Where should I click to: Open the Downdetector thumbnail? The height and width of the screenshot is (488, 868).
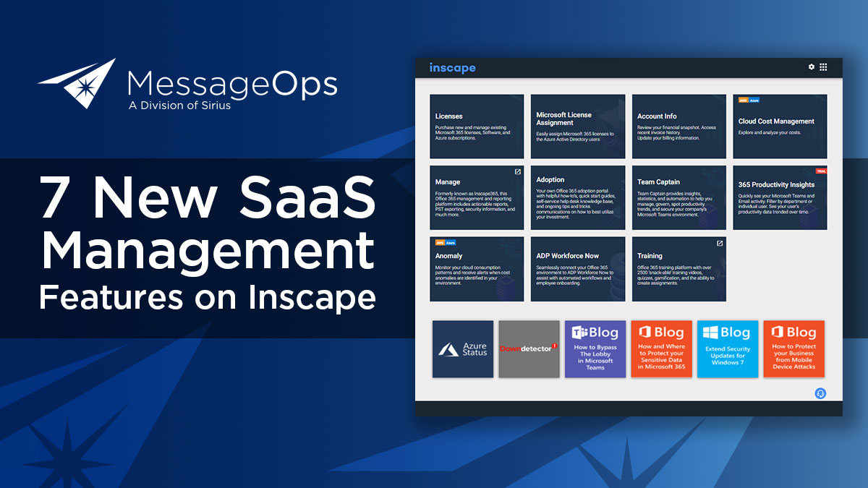(x=529, y=349)
